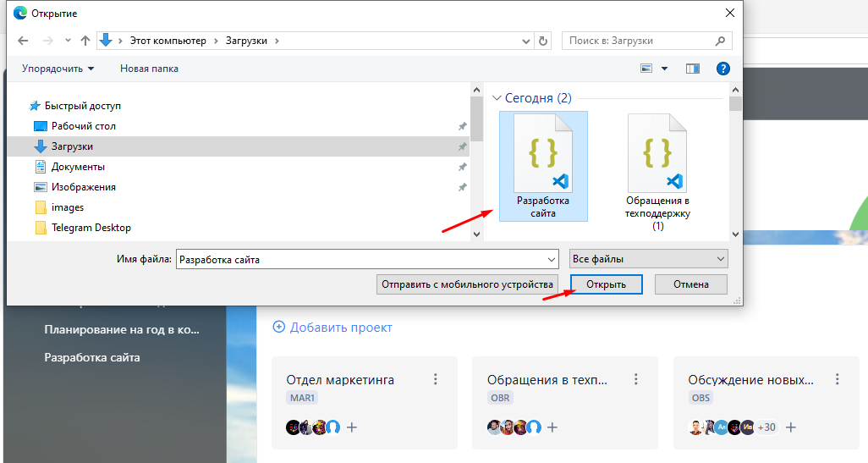Open three-dot menu on Обсуждение новых card

click(837, 379)
